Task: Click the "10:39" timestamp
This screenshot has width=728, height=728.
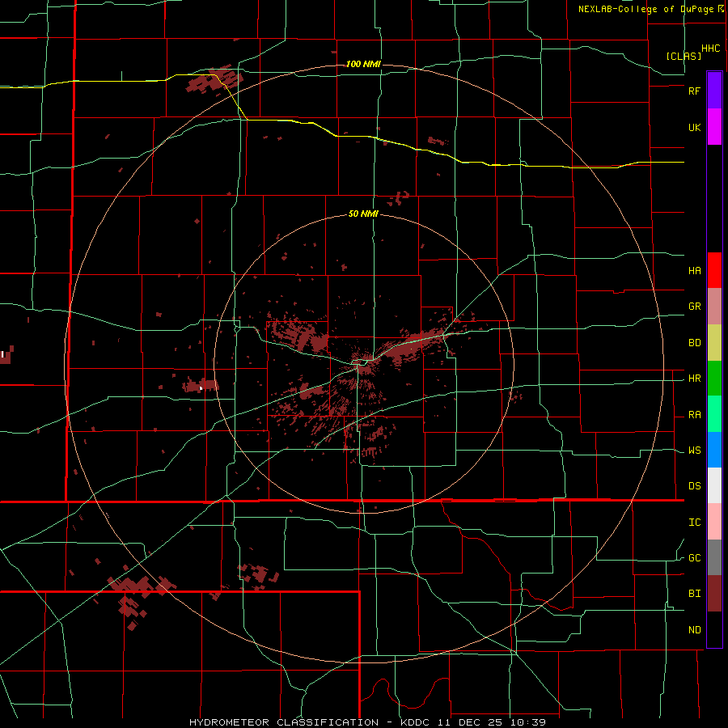Action: click(x=528, y=722)
